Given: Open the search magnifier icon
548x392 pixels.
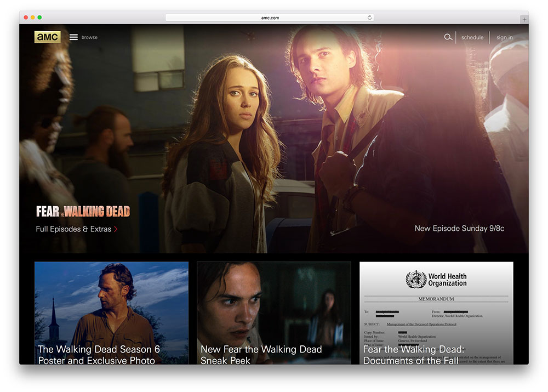Looking at the screenshot, I should (448, 37).
